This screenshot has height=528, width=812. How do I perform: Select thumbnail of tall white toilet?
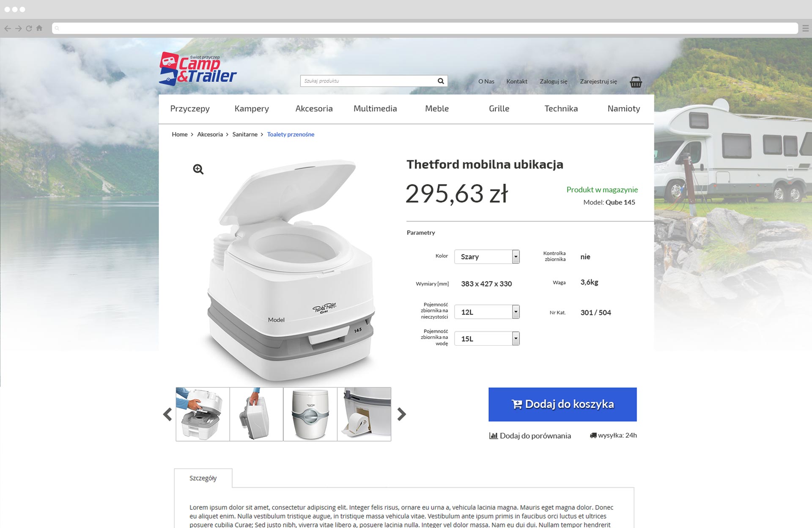click(310, 414)
